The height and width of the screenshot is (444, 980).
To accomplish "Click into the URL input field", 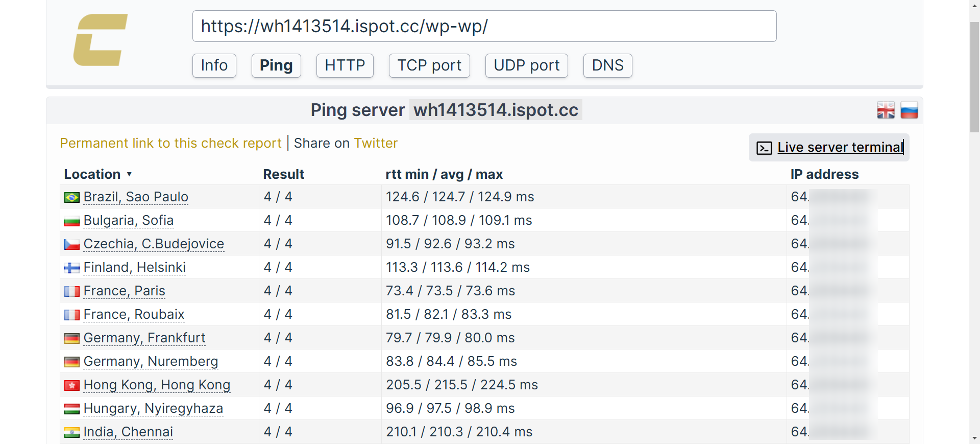I will [x=484, y=26].
